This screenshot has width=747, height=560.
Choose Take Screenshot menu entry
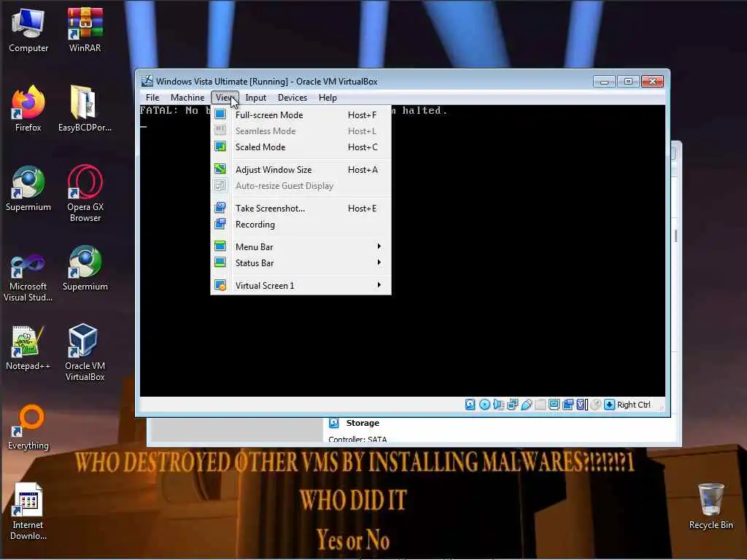[301, 208]
